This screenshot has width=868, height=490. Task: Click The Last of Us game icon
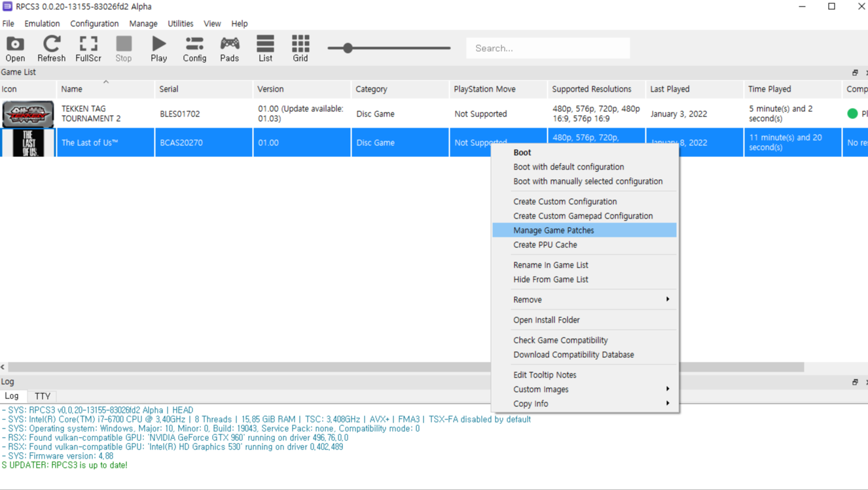click(27, 143)
